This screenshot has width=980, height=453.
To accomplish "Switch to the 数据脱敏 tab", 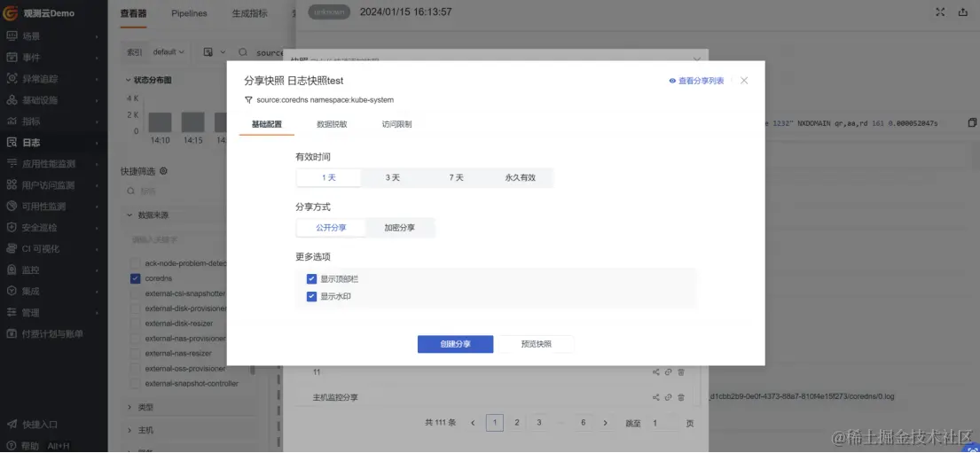I will tap(332, 124).
